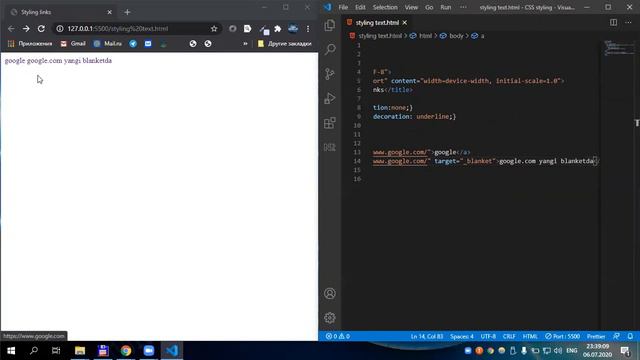Open Gmail bookmark
This screenshot has width=640, height=360.
pos(73,44)
